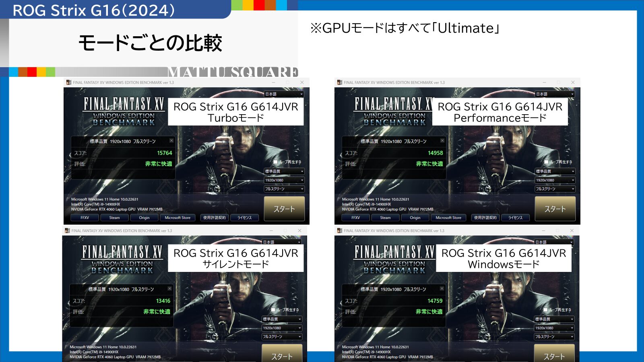Close the score panel showing 15764
Image resolution: width=644 pixels, height=362 pixels.
[171, 140]
